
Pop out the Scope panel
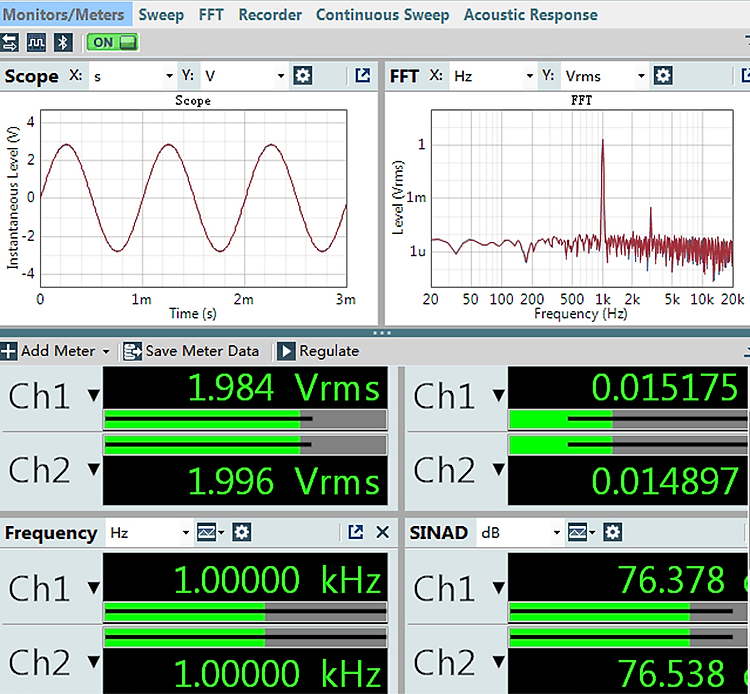click(363, 76)
